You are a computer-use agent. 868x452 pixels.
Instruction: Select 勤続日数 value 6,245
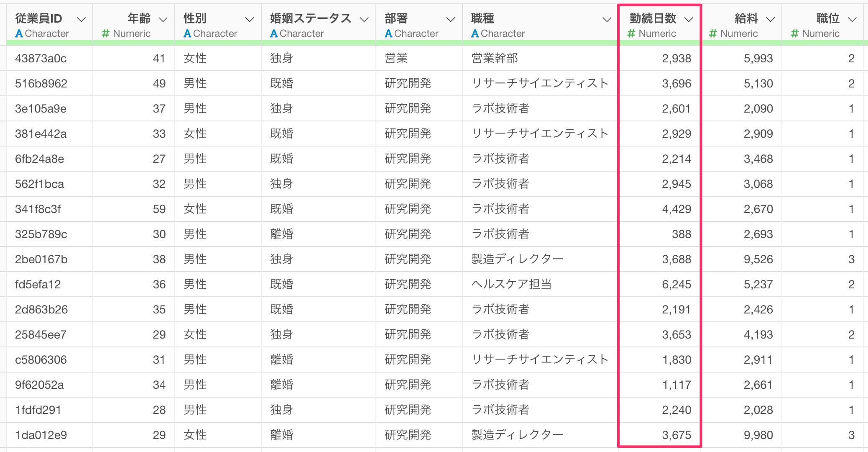pos(677,285)
